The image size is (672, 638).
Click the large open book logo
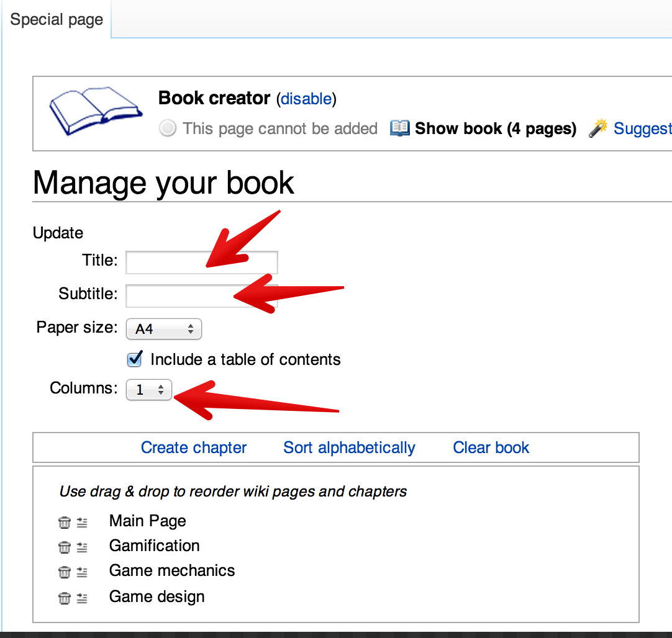click(x=95, y=112)
